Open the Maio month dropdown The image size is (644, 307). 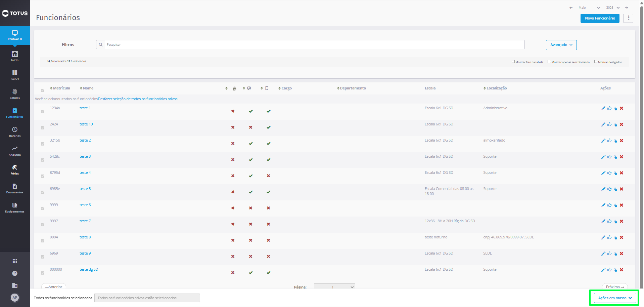tap(589, 8)
